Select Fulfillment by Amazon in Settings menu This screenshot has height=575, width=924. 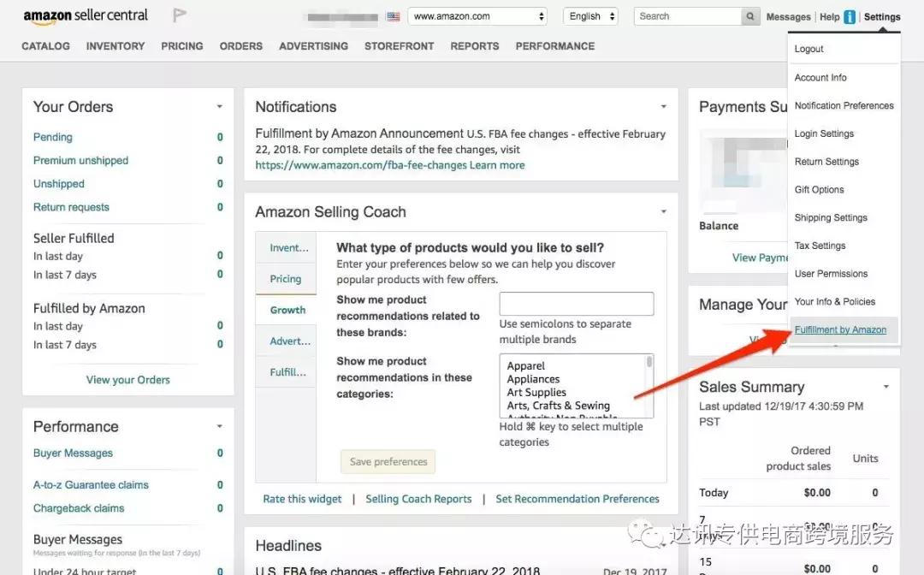pos(840,330)
